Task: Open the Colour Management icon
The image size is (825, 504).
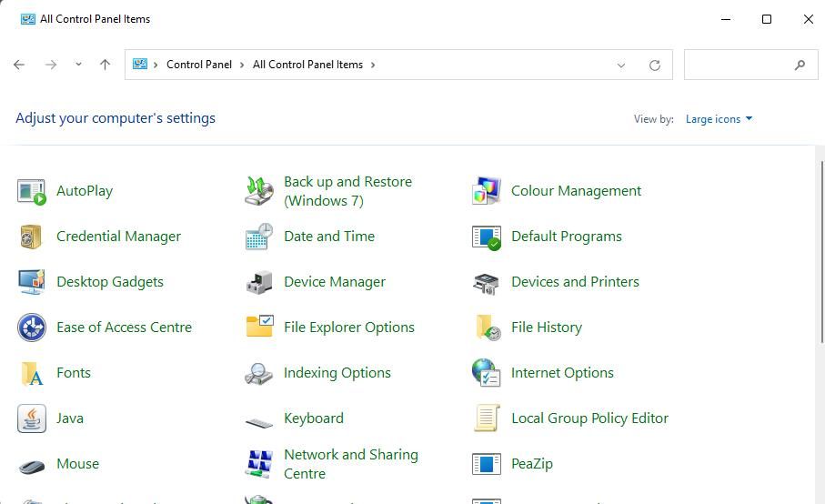Action: (487, 191)
